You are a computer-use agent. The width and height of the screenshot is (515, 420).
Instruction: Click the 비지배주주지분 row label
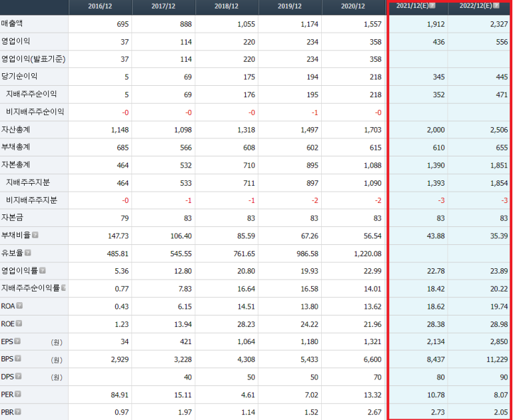point(31,200)
